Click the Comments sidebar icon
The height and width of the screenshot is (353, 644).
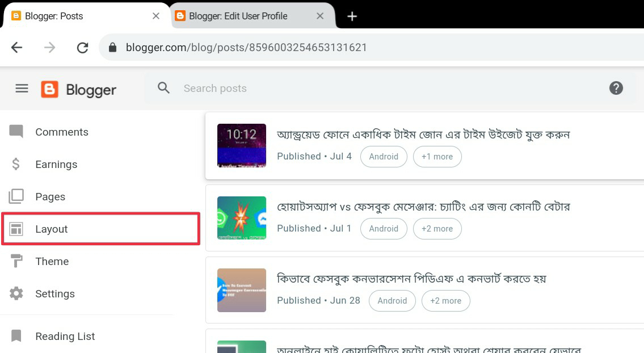tap(16, 132)
